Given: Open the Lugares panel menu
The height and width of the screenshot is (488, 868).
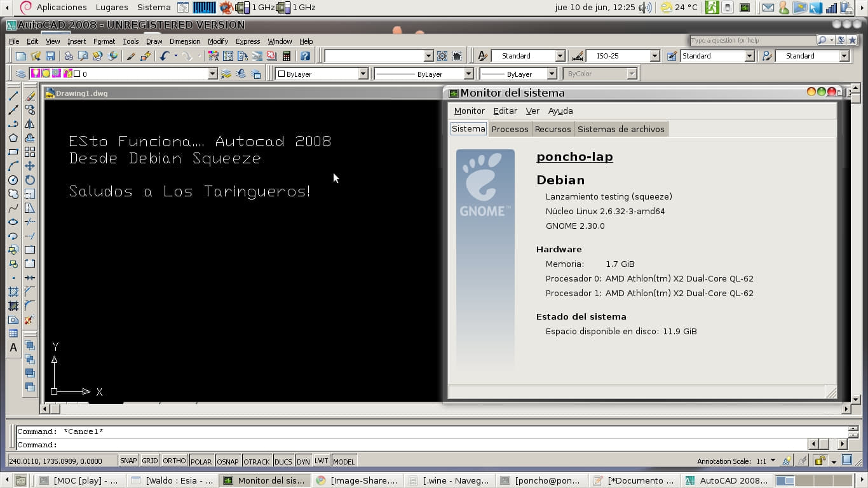Looking at the screenshot, I should tap(111, 7).
